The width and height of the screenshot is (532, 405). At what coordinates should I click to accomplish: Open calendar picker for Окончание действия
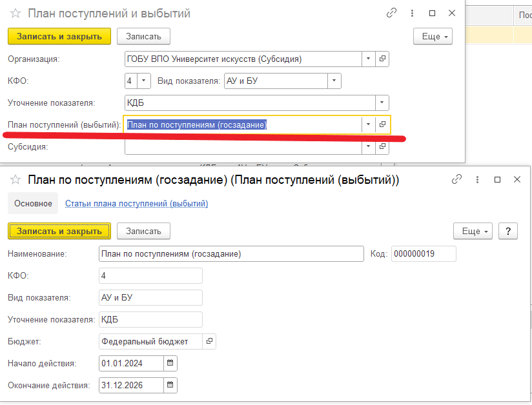click(170, 385)
